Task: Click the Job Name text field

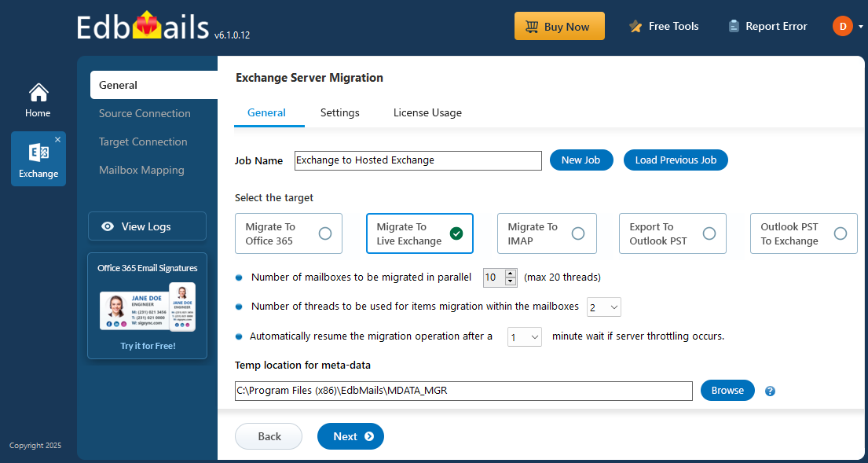Action: 418,160
